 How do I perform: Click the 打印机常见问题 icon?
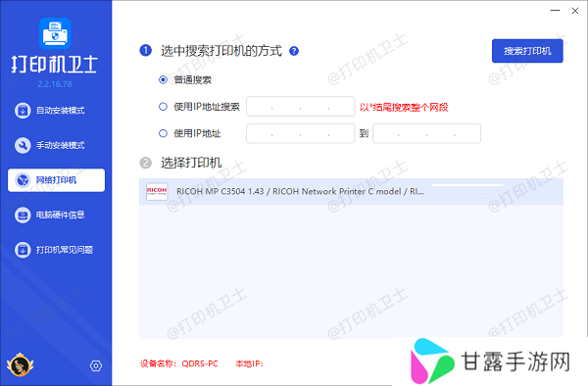point(23,250)
